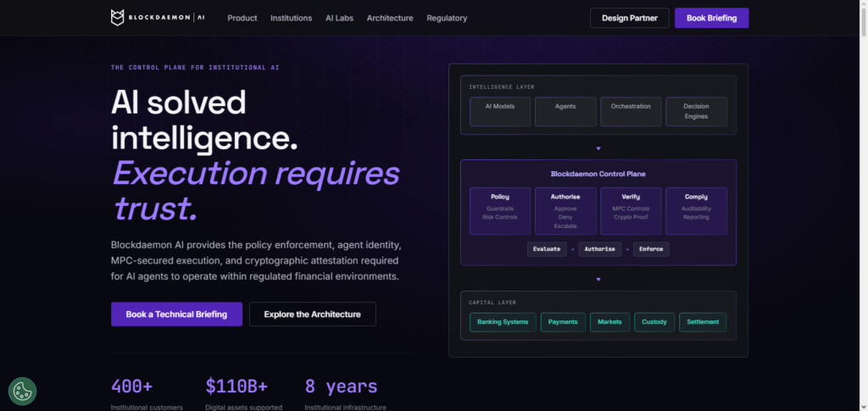Screen dimensions: 868x411
Task: Open cookie preferences icon
Action: pyautogui.click(x=22, y=392)
